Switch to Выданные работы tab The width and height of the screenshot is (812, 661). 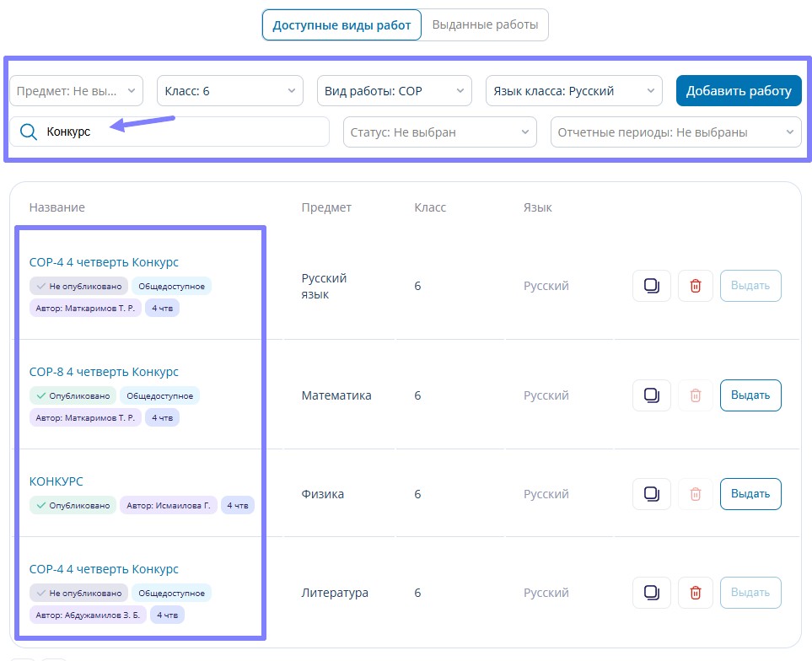(x=485, y=24)
